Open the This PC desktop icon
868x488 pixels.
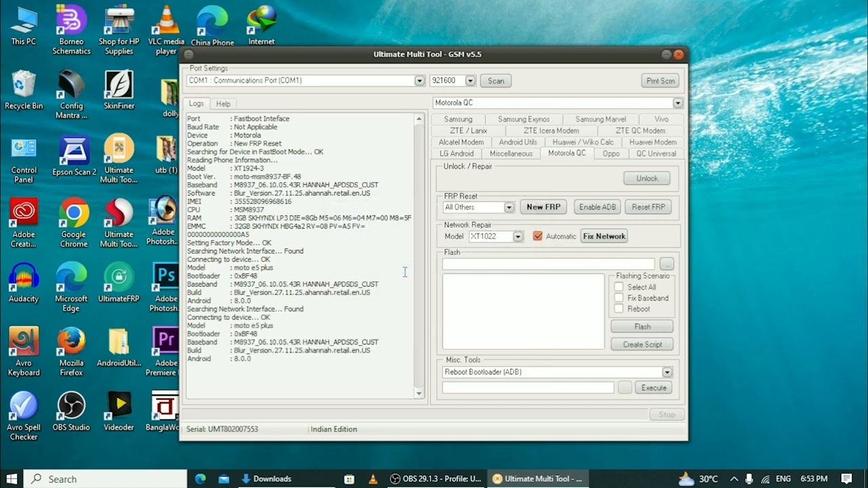coord(24,27)
